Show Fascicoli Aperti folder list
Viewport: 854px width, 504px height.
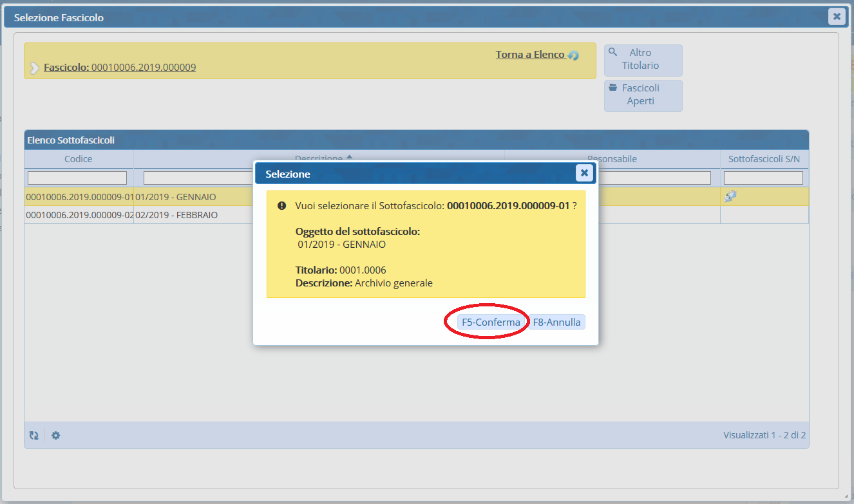coord(643,95)
